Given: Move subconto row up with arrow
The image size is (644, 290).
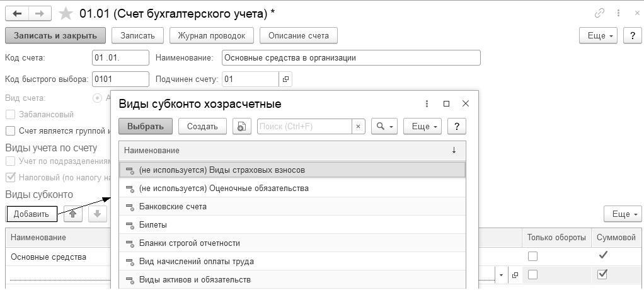Looking at the screenshot, I should [74, 214].
